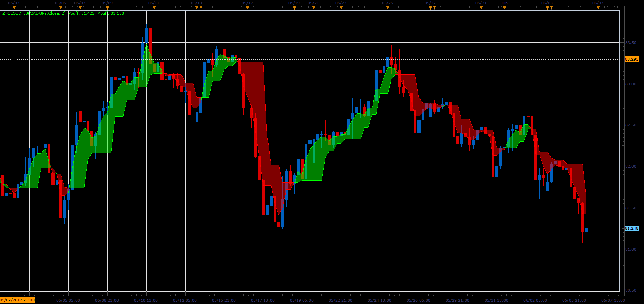
Task: Click the 81.50 price axis label
Action: click(x=630, y=208)
